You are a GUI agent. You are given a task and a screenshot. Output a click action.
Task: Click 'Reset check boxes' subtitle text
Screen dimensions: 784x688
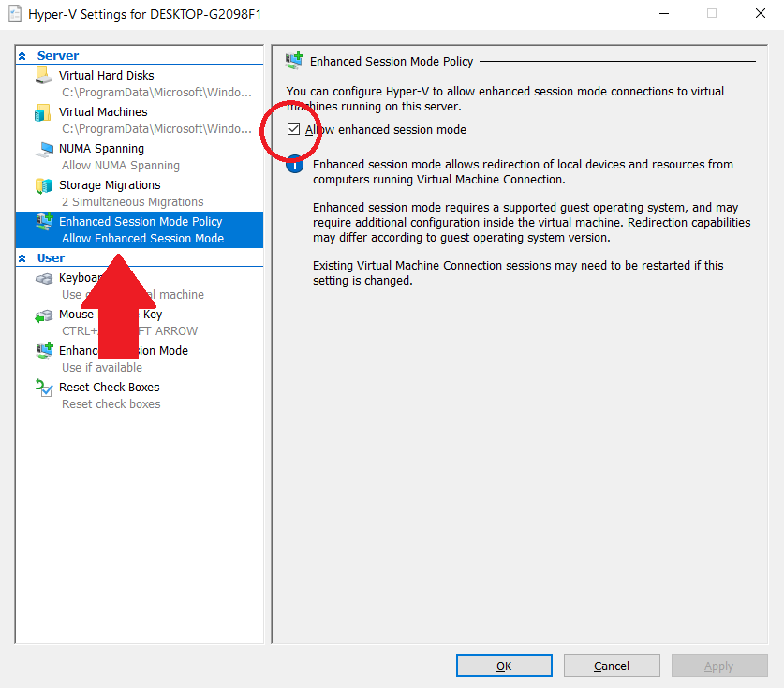111,404
